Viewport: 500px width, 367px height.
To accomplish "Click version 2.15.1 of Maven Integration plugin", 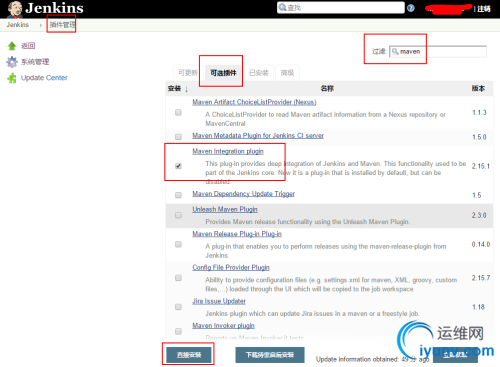I will click(480, 166).
